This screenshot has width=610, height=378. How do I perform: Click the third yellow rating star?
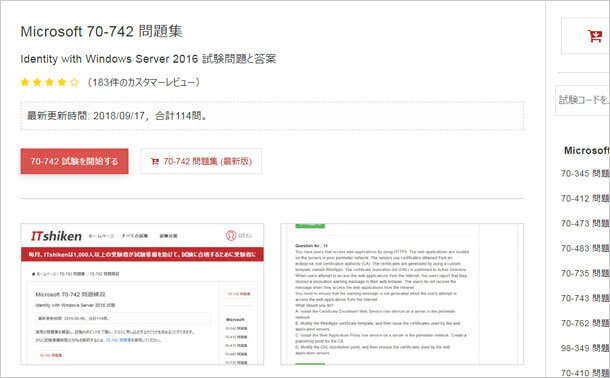tap(49, 82)
